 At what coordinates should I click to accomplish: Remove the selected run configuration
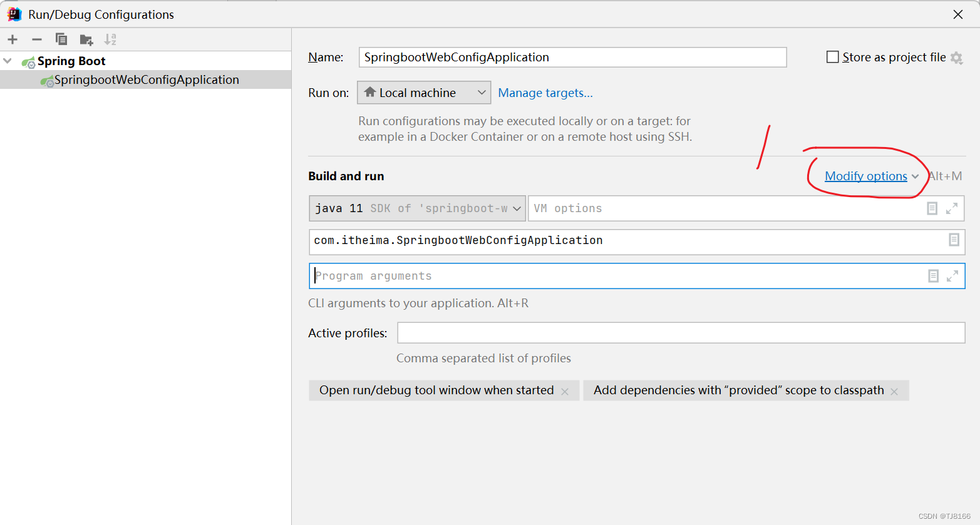pyautogui.click(x=36, y=39)
